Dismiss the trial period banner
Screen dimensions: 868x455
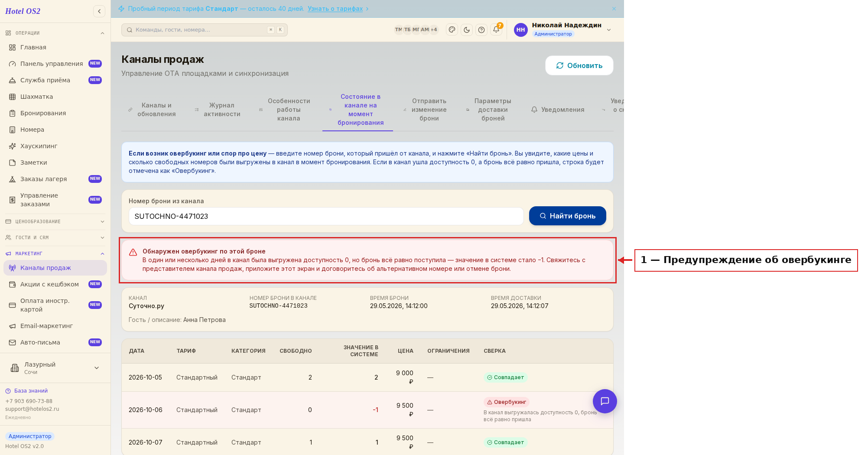coord(614,9)
